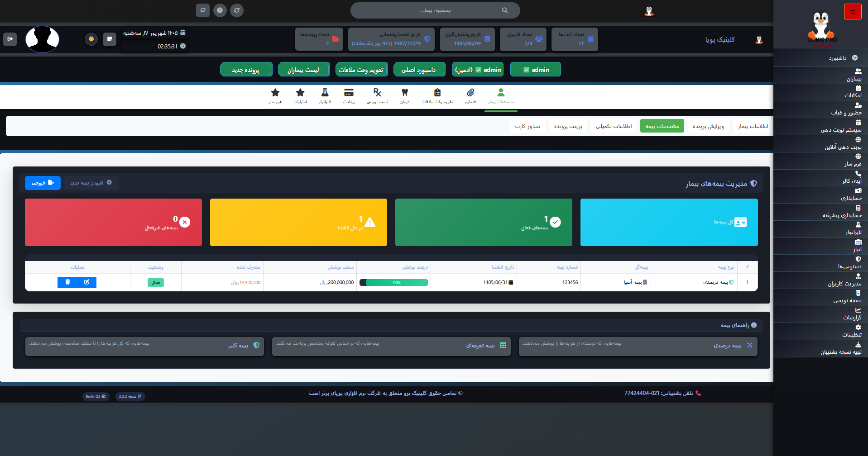Open پرینت پرونده sub-tab
This screenshot has height=456, width=868.
point(568,126)
